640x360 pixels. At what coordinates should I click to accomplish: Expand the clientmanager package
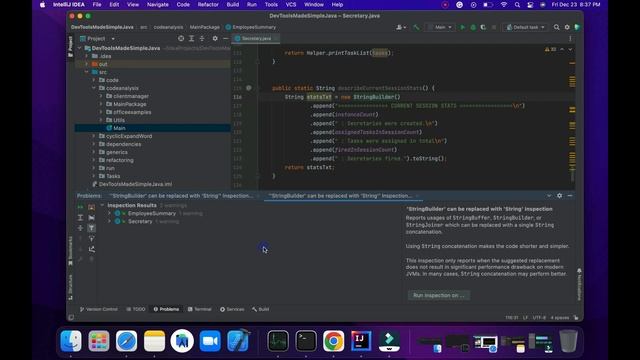pos(101,96)
